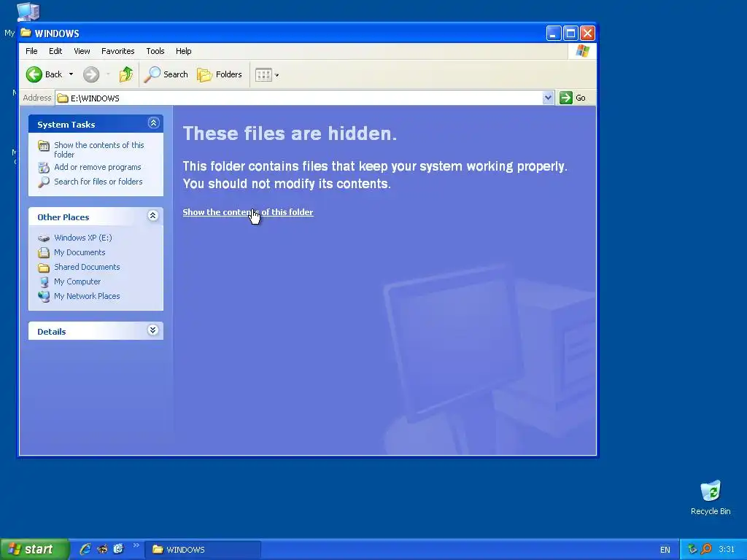Open the Help menu
This screenshot has height=560, width=747.
(x=183, y=51)
